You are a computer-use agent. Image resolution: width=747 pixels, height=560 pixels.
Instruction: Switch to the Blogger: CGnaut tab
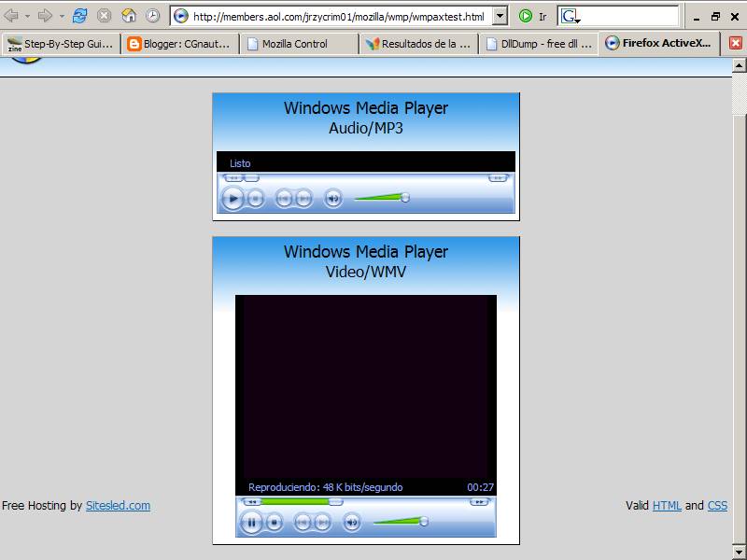point(178,43)
